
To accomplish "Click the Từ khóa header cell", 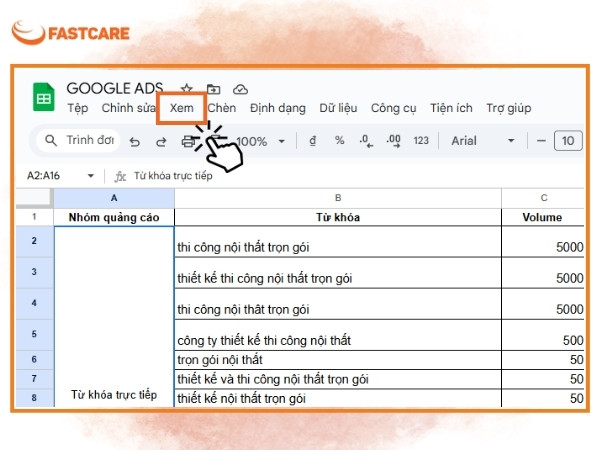I will [338, 217].
